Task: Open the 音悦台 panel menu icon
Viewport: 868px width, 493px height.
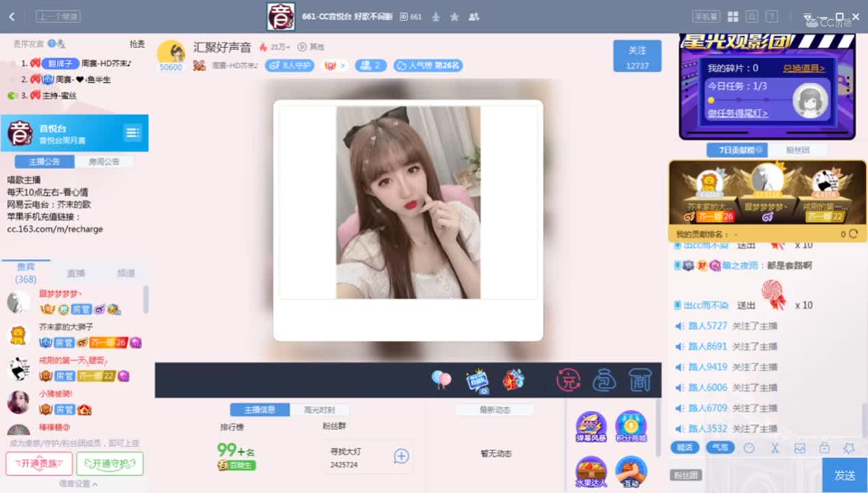Action: [x=133, y=133]
